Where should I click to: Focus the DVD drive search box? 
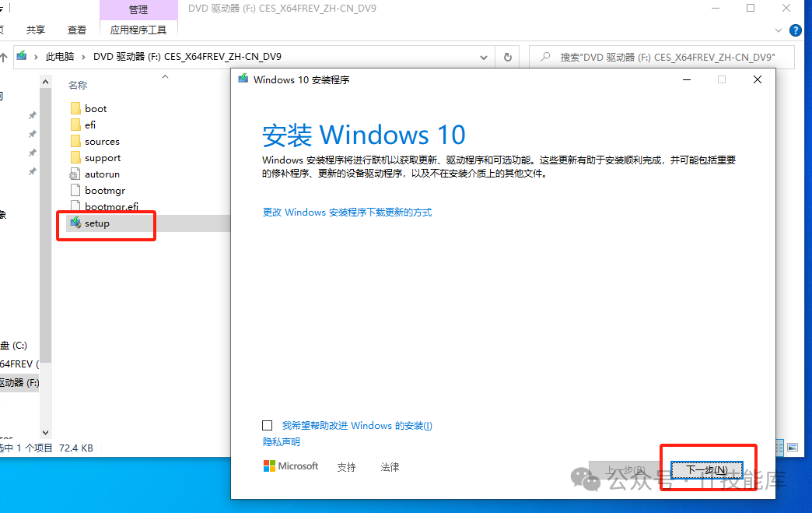pyautogui.click(x=667, y=57)
